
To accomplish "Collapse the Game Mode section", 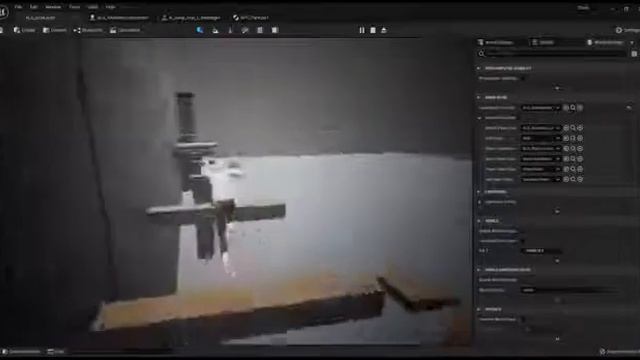I will [478, 98].
